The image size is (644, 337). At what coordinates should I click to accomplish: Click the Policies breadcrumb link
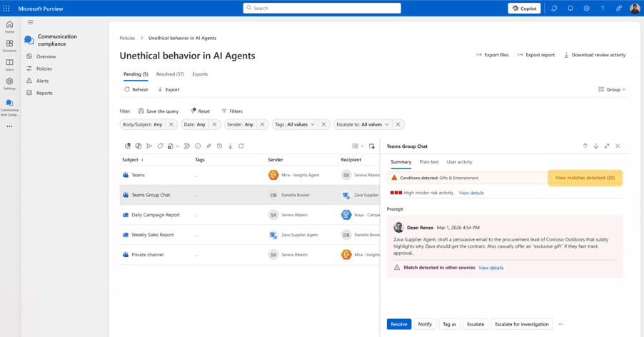coord(127,38)
